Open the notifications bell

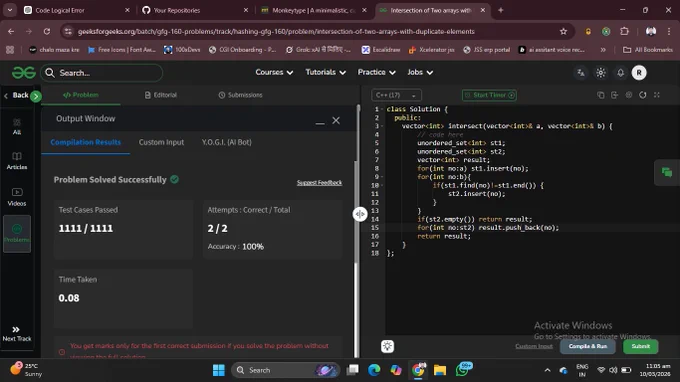621,73
